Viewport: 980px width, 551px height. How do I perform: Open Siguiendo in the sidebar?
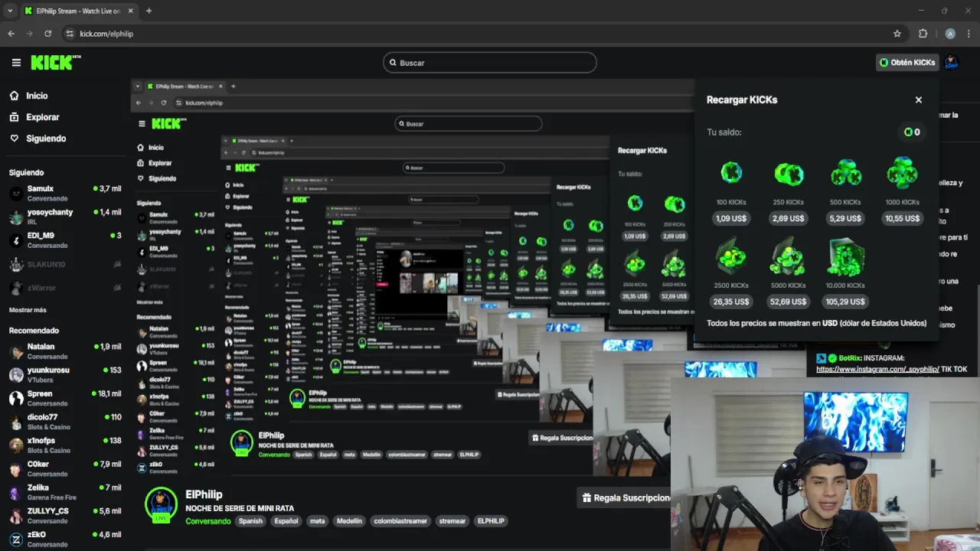(x=38, y=139)
